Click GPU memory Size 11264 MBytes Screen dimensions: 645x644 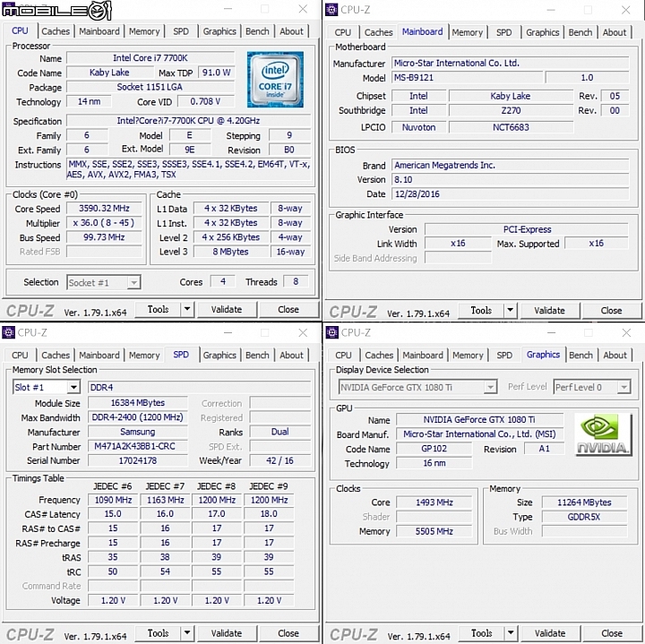(584, 502)
